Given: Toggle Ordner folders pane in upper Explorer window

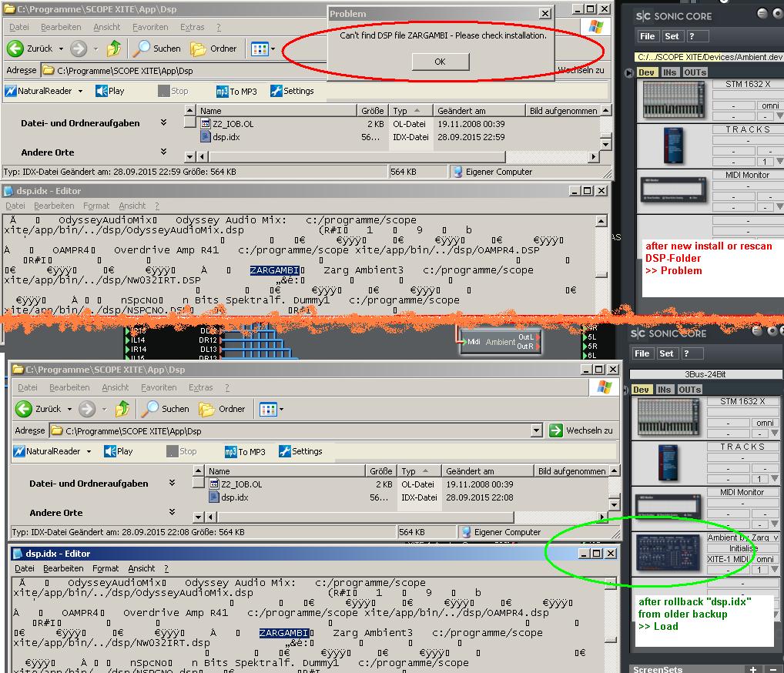Looking at the screenshot, I should (x=213, y=49).
